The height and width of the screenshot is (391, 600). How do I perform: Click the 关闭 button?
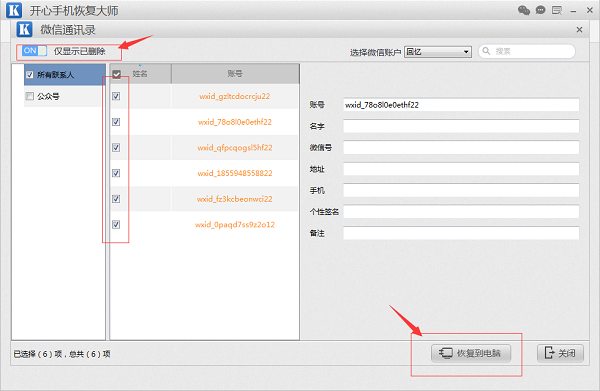coord(560,353)
